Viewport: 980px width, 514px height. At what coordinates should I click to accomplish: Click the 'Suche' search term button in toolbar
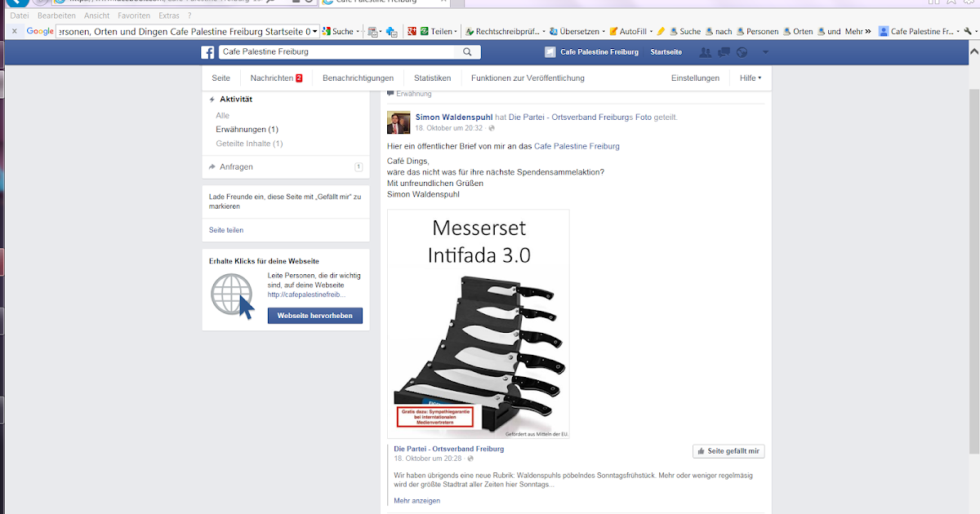click(x=685, y=32)
